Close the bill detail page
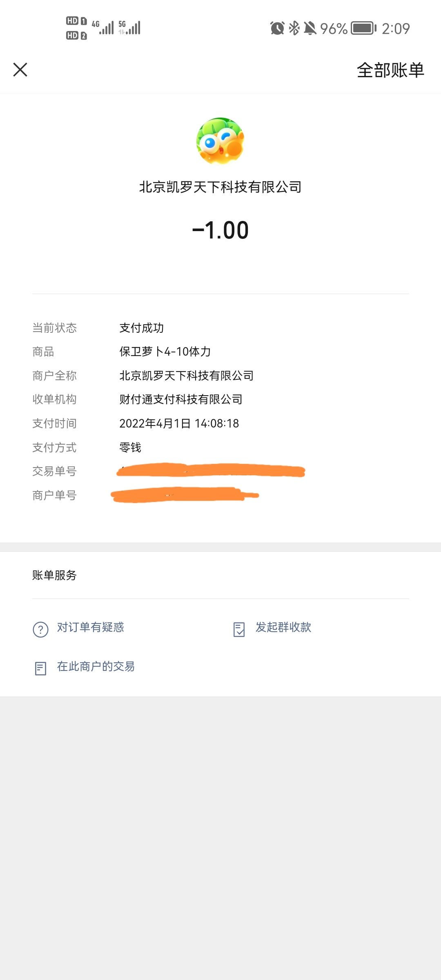The height and width of the screenshot is (980, 441). click(x=20, y=69)
